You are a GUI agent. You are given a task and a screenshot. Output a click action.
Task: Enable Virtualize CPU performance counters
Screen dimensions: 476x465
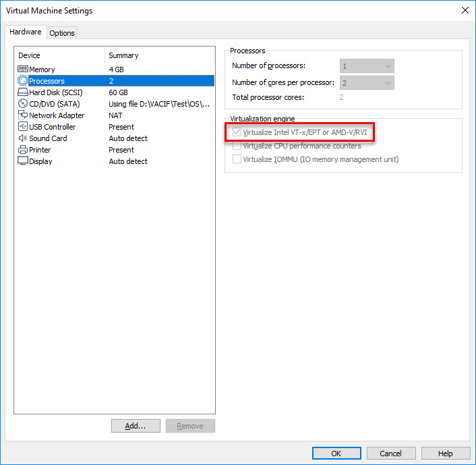(237, 146)
